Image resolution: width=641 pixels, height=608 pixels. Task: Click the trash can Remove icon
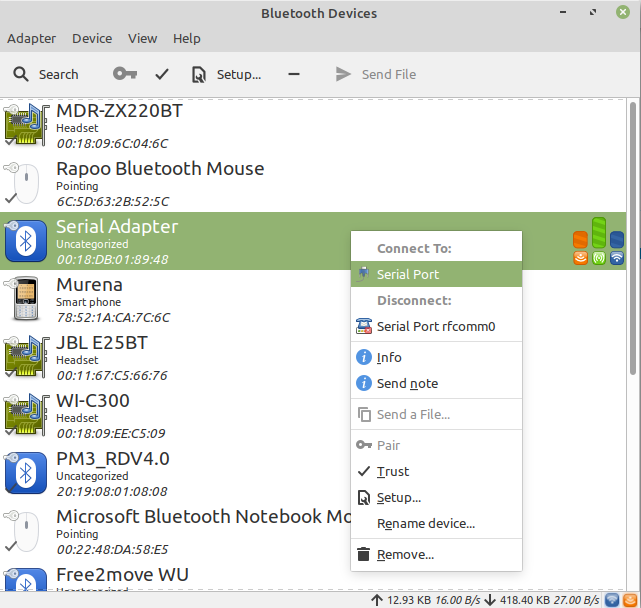coord(363,554)
